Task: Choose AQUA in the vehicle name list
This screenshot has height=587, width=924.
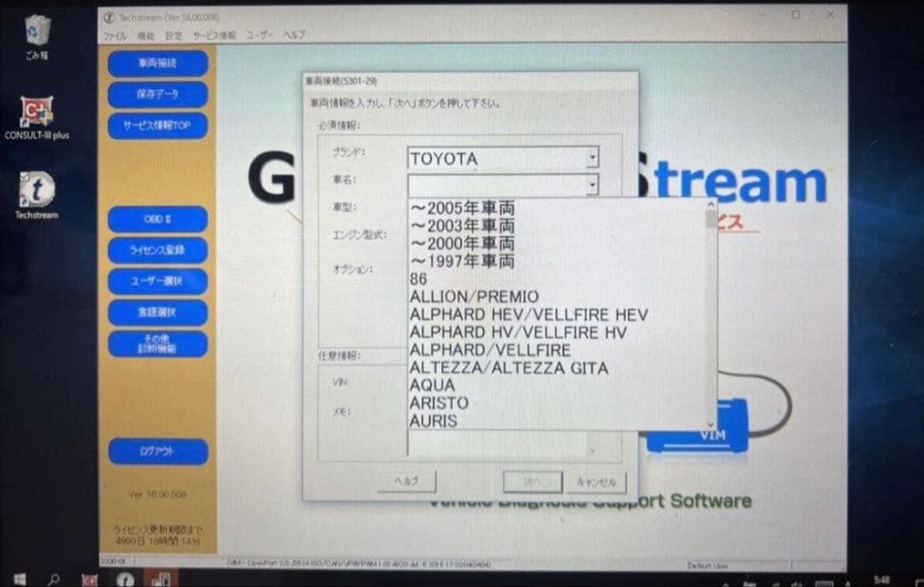Action: pos(432,385)
